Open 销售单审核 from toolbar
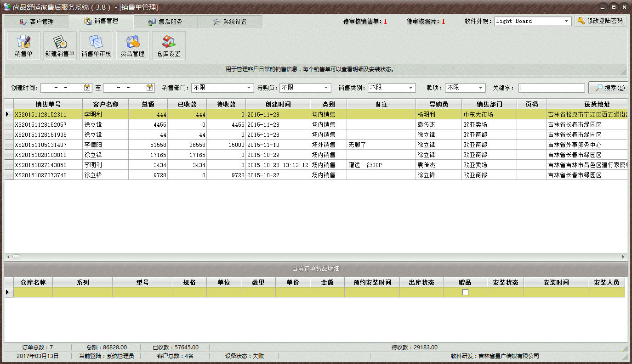The image size is (632, 364). point(96,46)
